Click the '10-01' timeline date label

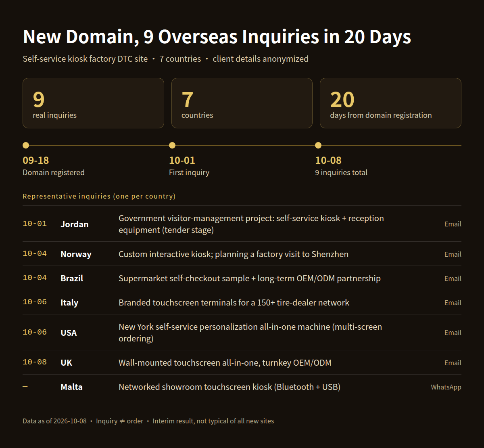coord(182,160)
